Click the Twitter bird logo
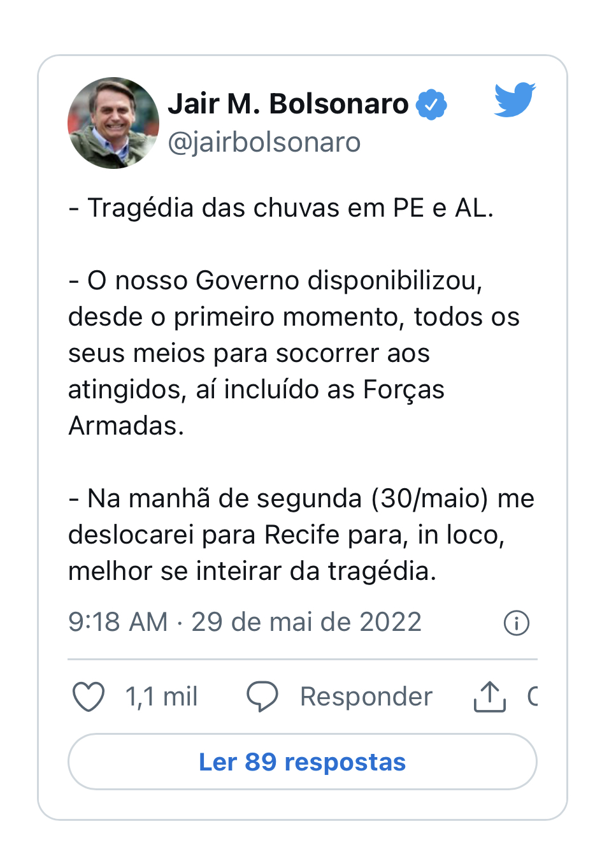Viewport: 609px width, 868px height. coord(515,99)
